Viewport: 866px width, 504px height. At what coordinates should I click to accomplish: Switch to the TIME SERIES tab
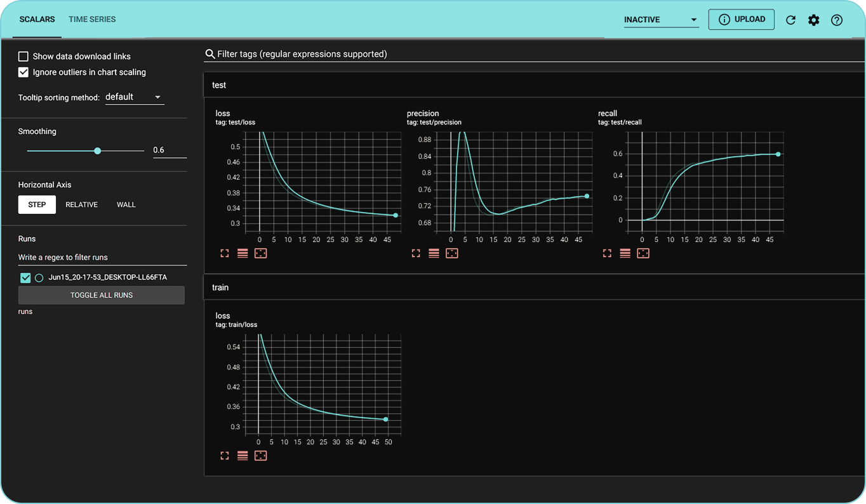92,19
